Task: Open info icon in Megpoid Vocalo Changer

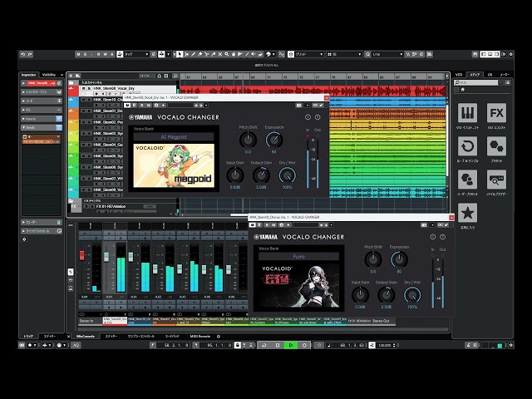Action: tap(308, 117)
